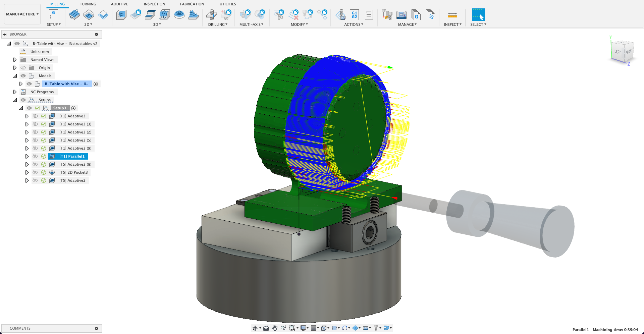Image resolution: width=644 pixels, height=334 pixels.
Task: Open the Tool Library icon
Action: [387, 15]
